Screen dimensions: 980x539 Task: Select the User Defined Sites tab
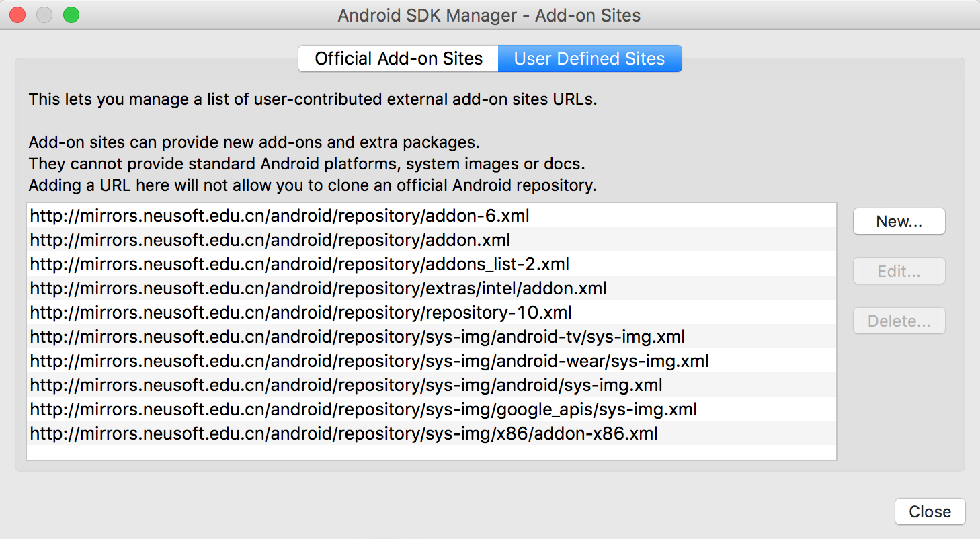589,58
